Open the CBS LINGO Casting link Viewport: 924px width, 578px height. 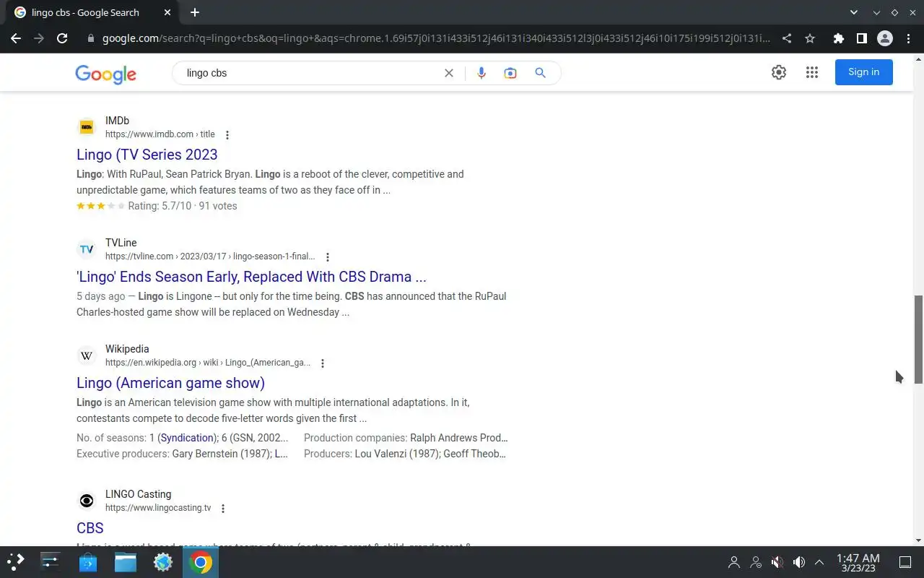[90, 528]
